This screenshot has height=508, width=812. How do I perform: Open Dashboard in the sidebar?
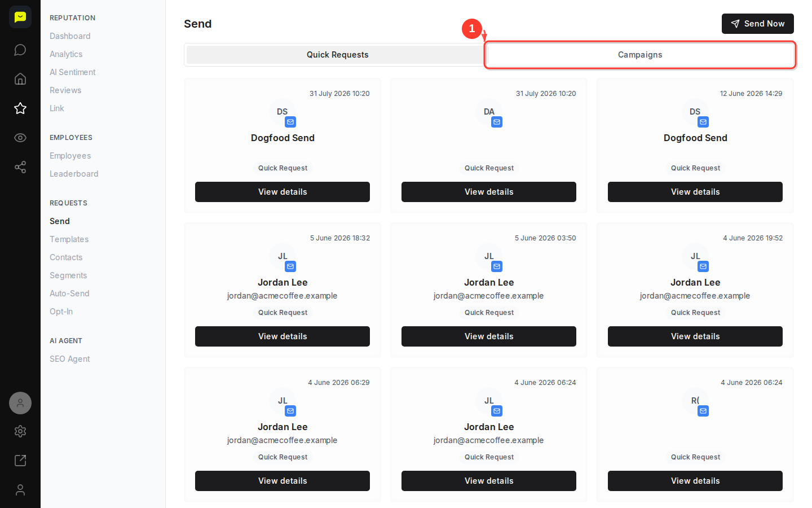coord(70,36)
